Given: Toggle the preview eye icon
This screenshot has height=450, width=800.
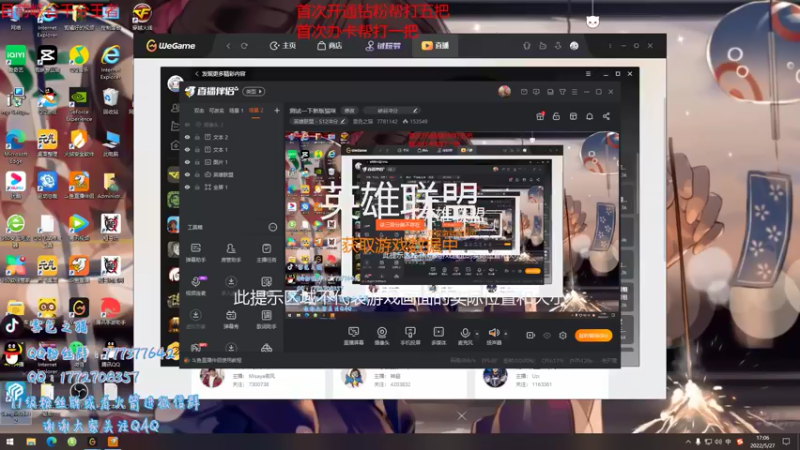Looking at the screenshot, I should pos(547,335).
